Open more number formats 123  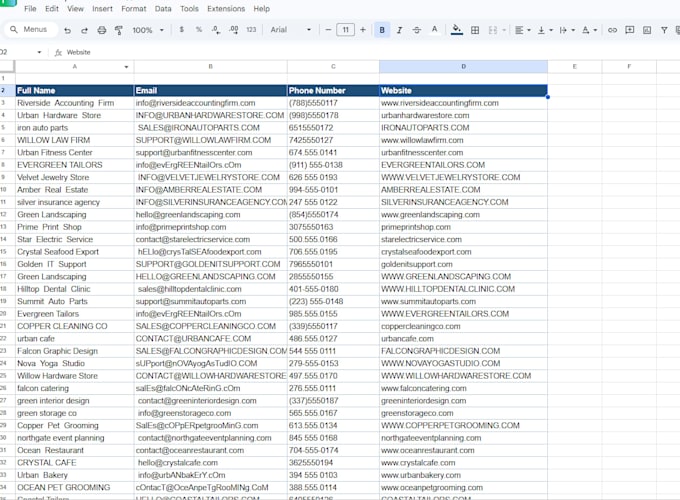251,29
